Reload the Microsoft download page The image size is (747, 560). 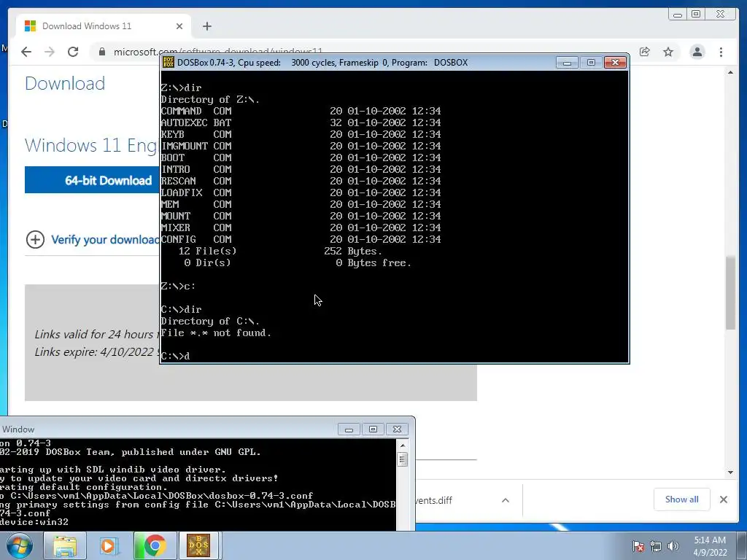[73, 52]
